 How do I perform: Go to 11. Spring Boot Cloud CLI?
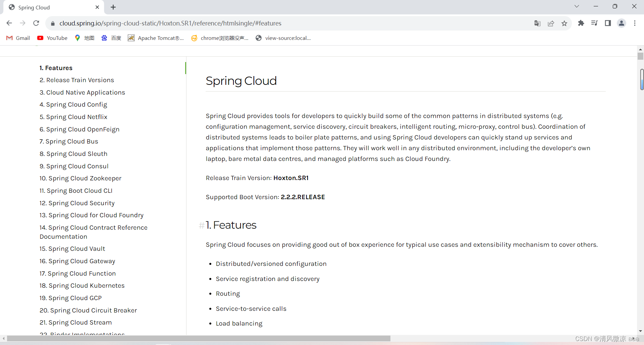click(x=76, y=191)
